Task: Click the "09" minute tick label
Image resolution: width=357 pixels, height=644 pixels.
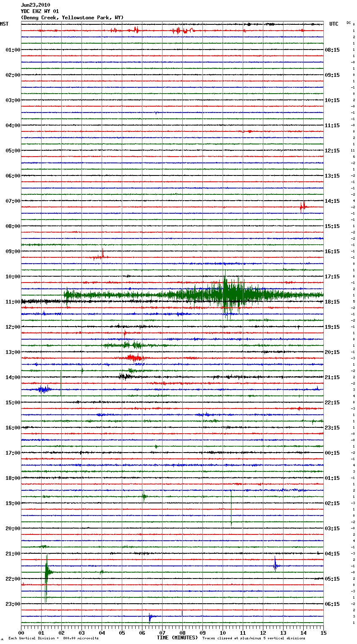Action: [203, 633]
